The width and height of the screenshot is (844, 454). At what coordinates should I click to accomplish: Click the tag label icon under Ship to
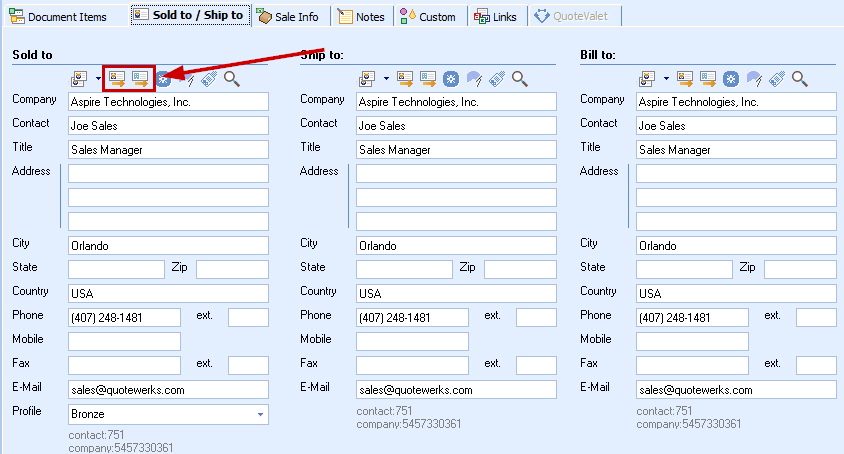click(497, 78)
